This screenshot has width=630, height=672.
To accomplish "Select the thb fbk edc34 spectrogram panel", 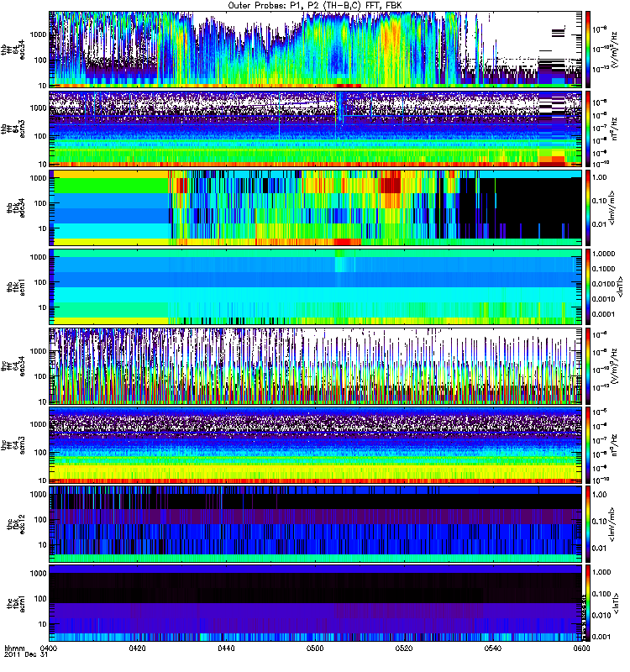I will tap(315, 207).
